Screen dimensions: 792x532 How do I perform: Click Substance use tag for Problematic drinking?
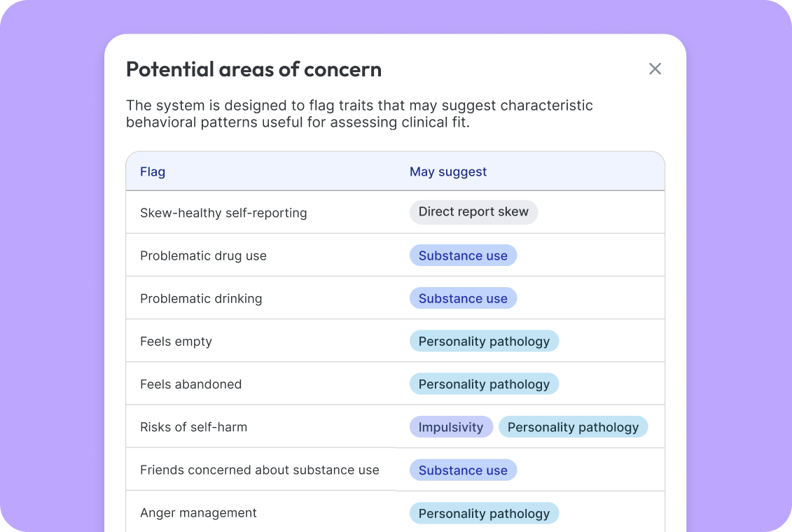463,298
